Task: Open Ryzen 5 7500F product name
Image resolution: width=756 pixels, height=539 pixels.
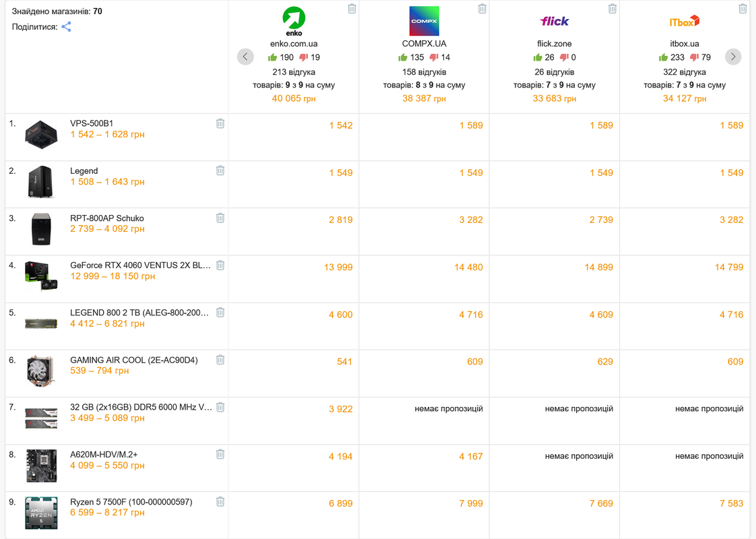Action: pyautogui.click(x=131, y=502)
